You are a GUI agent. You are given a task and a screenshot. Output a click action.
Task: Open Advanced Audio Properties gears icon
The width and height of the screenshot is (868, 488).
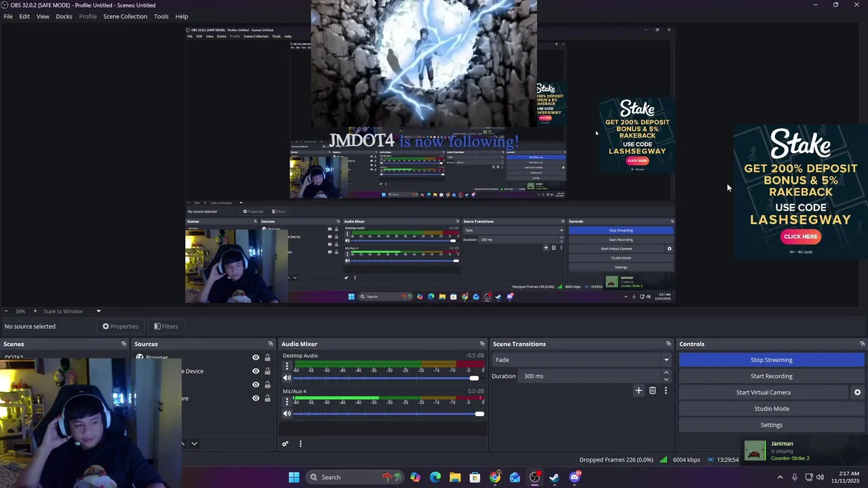[285, 444]
